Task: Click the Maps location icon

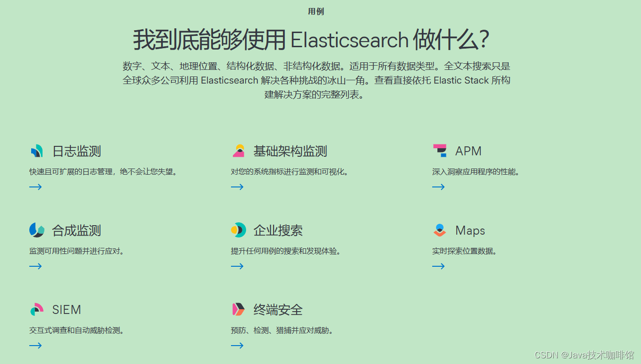Action: pyautogui.click(x=438, y=230)
